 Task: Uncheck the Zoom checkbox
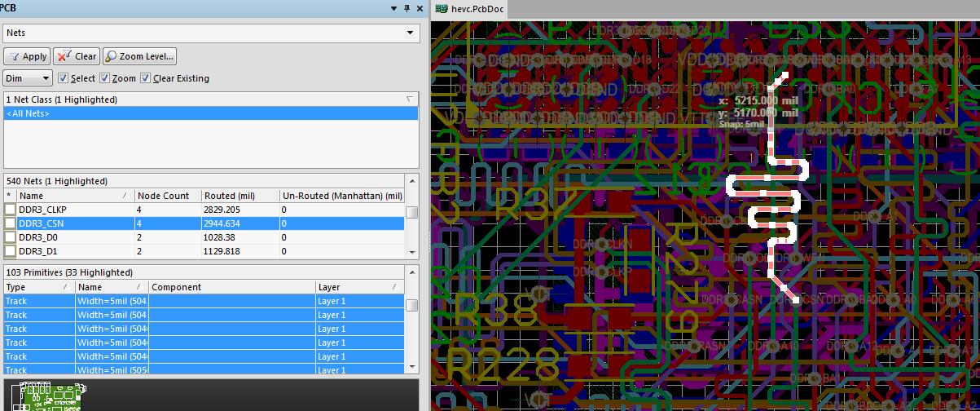click(x=104, y=78)
